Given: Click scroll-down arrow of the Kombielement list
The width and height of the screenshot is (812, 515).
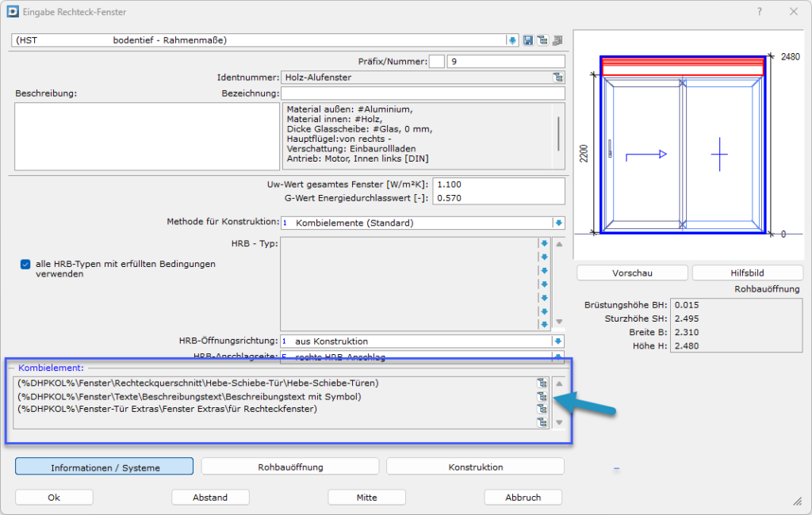Looking at the screenshot, I should [558, 422].
